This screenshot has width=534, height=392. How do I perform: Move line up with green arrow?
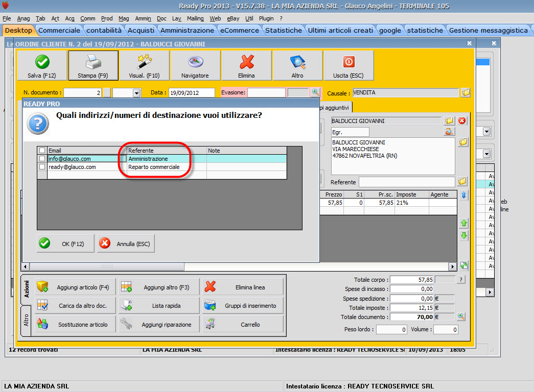point(463,223)
